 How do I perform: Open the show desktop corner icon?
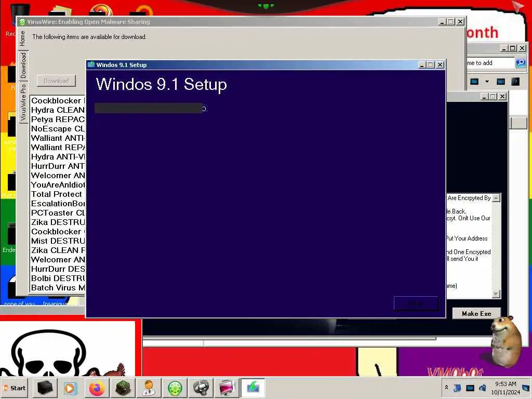[526, 388]
